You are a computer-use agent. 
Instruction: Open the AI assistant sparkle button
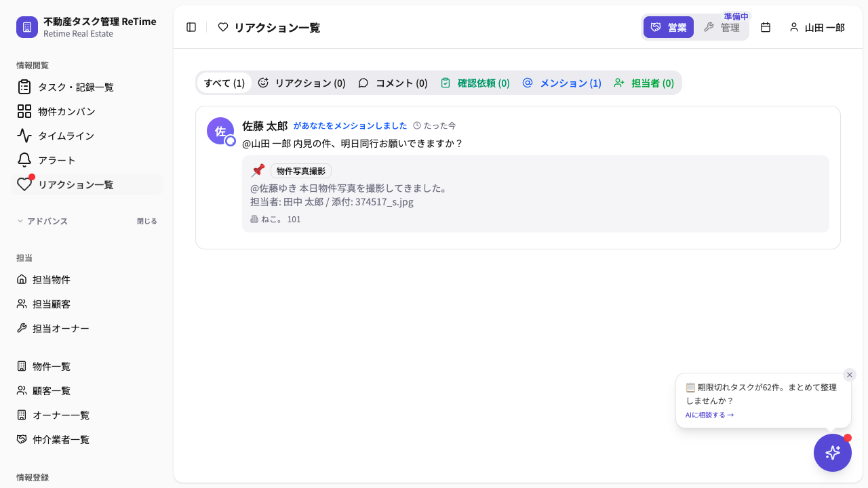coord(833,453)
